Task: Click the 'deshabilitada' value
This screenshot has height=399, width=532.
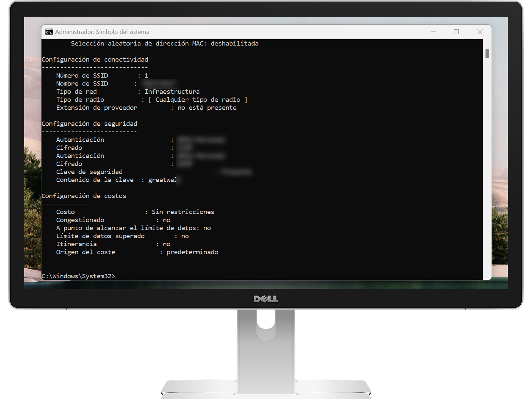Action: click(x=235, y=44)
